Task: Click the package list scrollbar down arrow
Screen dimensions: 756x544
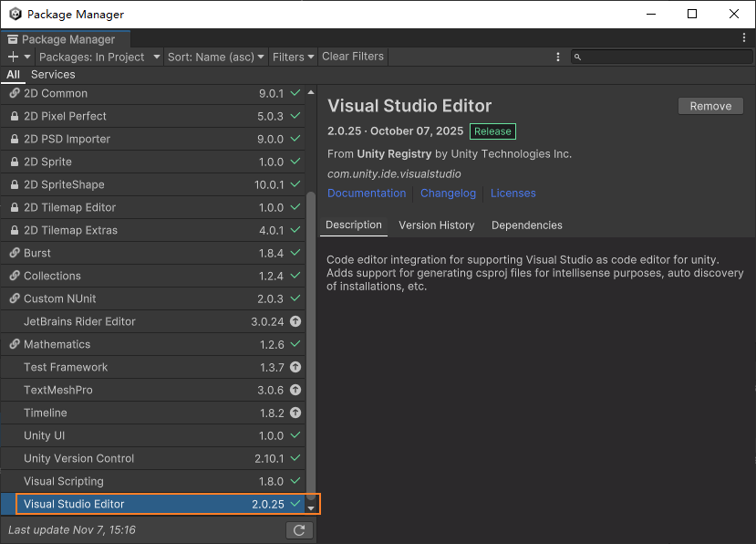Action: (x=311, y=508)
